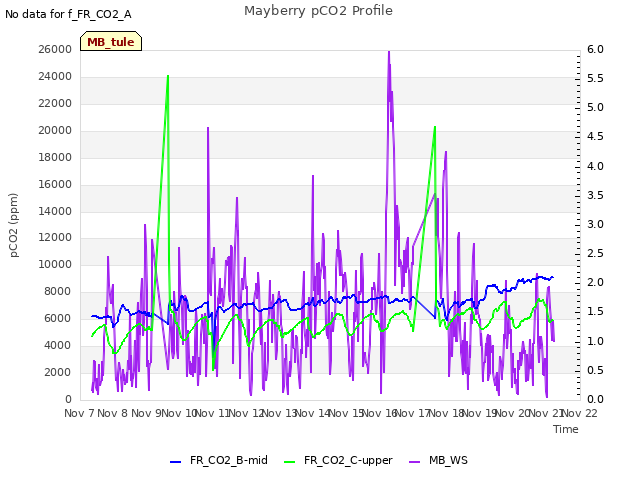The image size is (640, 480).
Task: Click the green spike peak near 24000 ppm
Action: [x=168, y=76]
